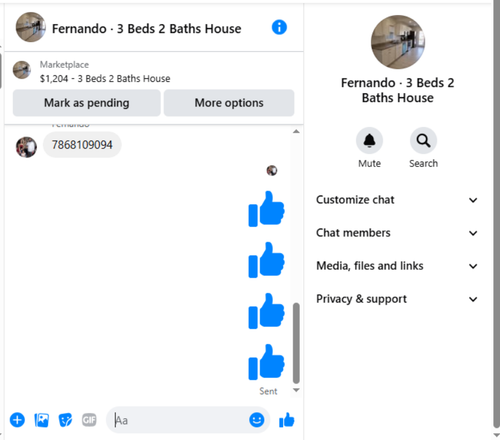Click the 7868109094 message bubble
The width and height of the screenshot is (500, 440).
[82, 145]
